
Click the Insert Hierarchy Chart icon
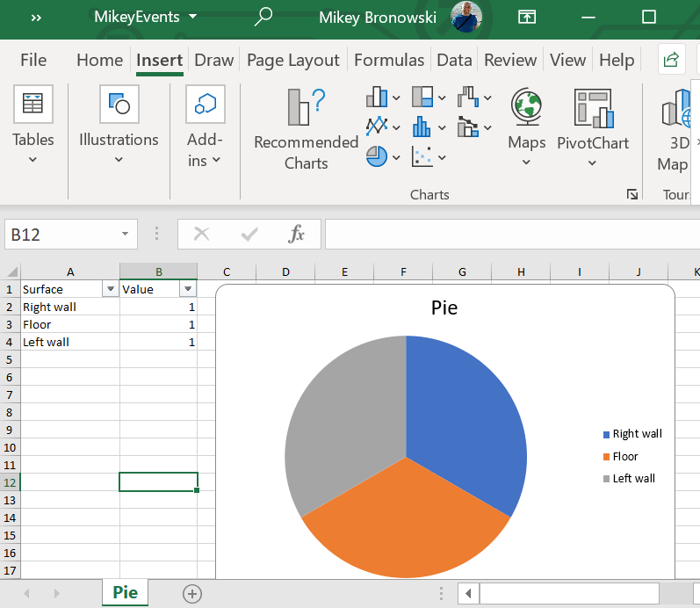click(x=422, y=97)
